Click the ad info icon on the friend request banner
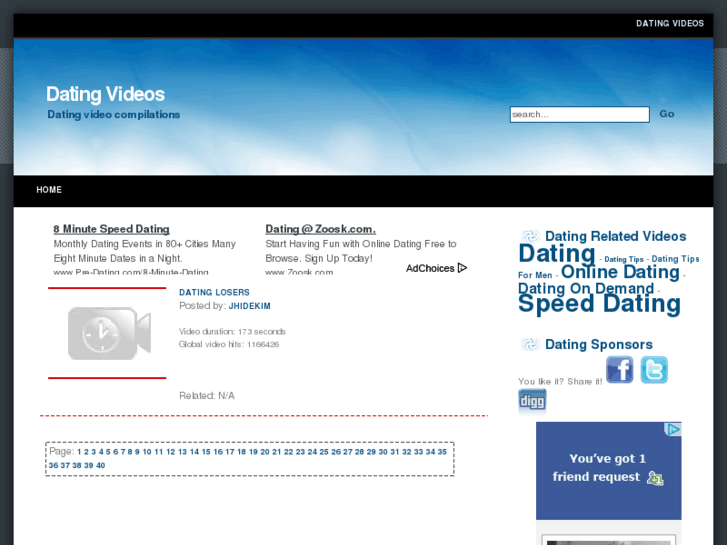The height and width of the screenshot is (545, 727). (674, 430)
